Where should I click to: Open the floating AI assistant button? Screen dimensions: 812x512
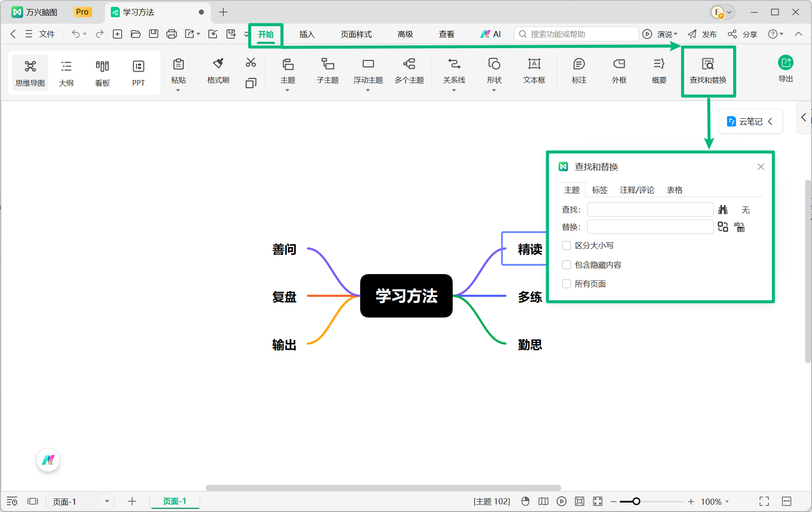point(48,460)
